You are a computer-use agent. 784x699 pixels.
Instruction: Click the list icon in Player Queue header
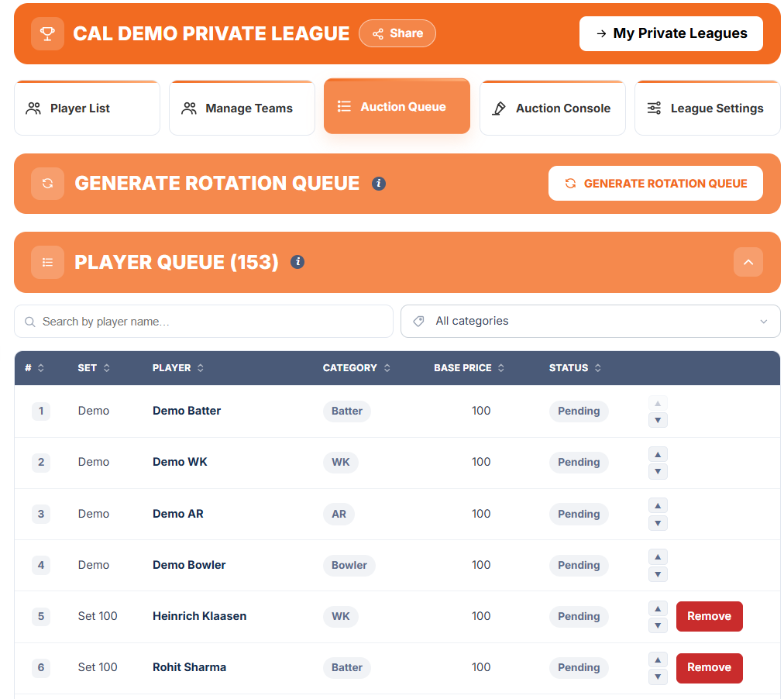[47, 262]
